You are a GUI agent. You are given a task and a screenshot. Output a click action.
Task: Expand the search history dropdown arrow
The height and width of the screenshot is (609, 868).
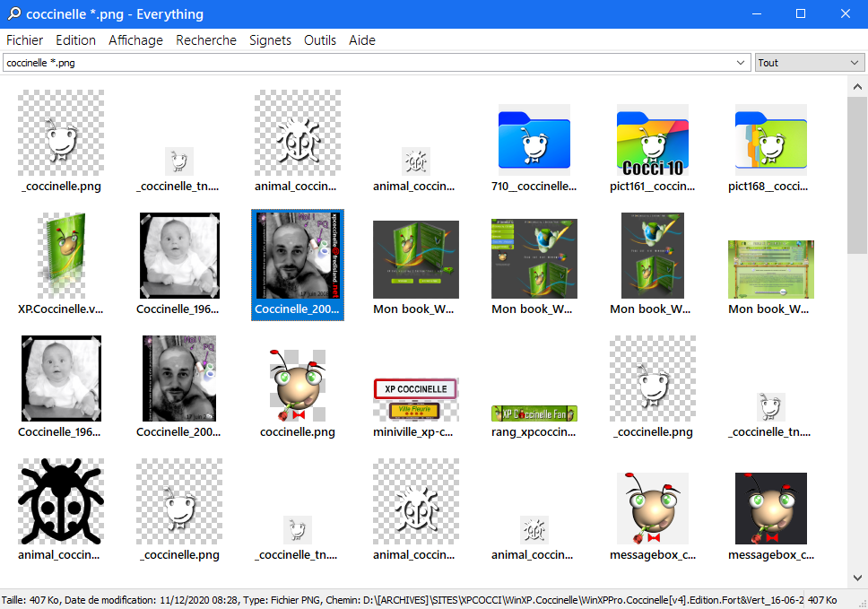pyautogui.click(x=741, y=63)
